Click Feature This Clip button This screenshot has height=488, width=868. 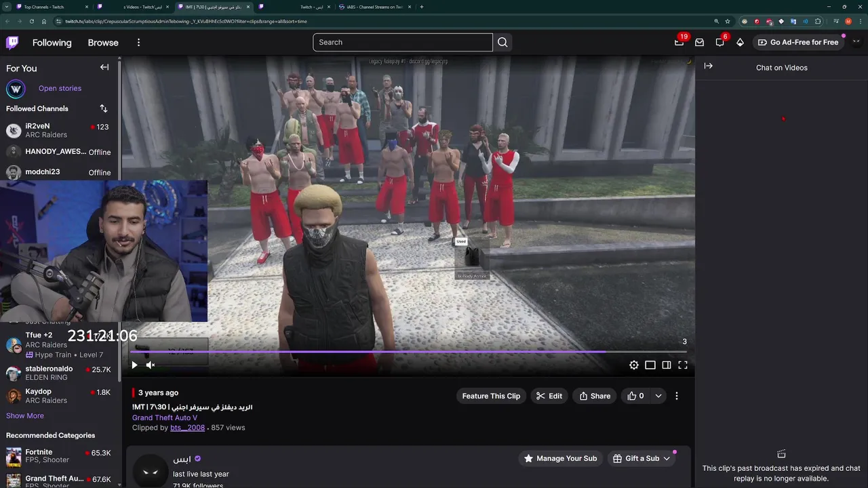491,396
